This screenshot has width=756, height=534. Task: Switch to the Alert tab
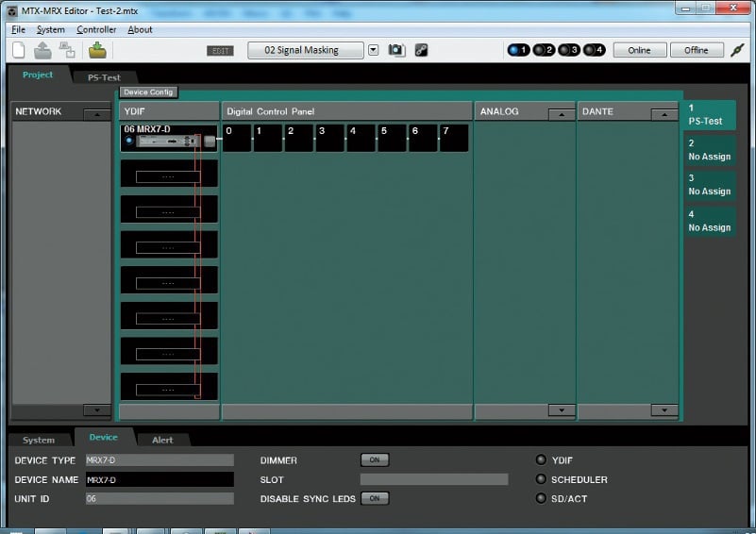coord(162,440)
